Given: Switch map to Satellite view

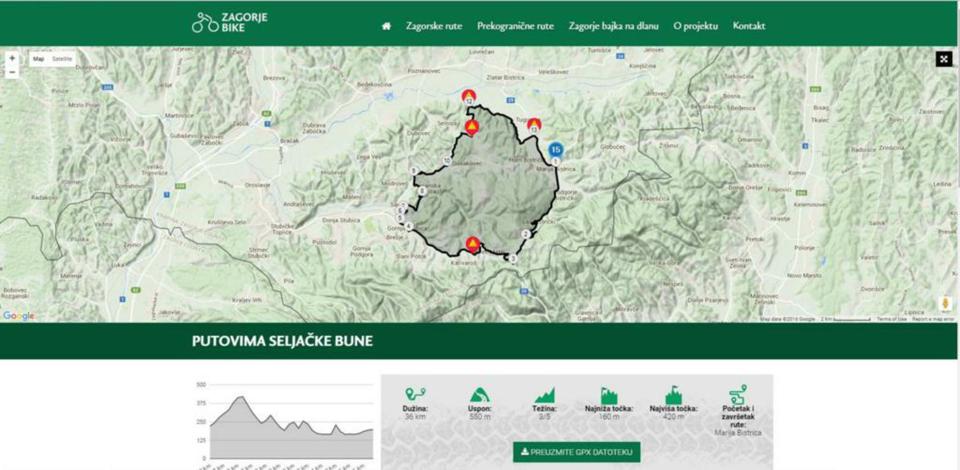Looking at the screenshot, I should click(63, 59).
